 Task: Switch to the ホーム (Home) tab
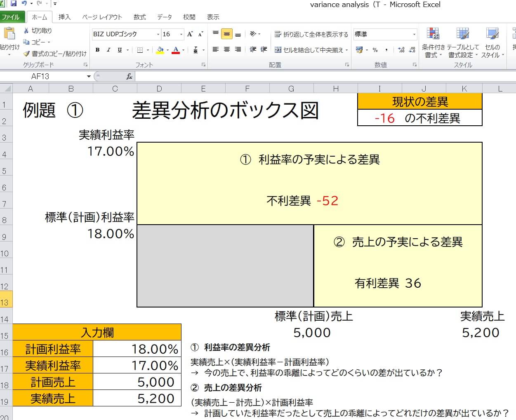pyautogui.click(x=40, y=17)
